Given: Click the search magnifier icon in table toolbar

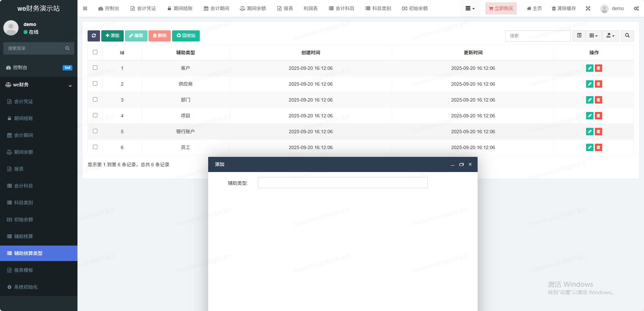Looking at the screenshot, I should pos(627,36).
